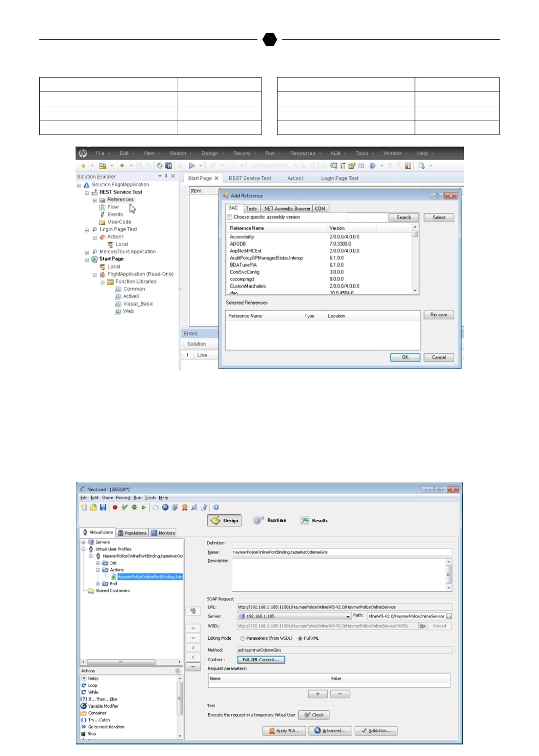The image size is (539, 756).
Task: Switch to the Populations tab in NeoLoad
Action: click(x=132, y=533)
